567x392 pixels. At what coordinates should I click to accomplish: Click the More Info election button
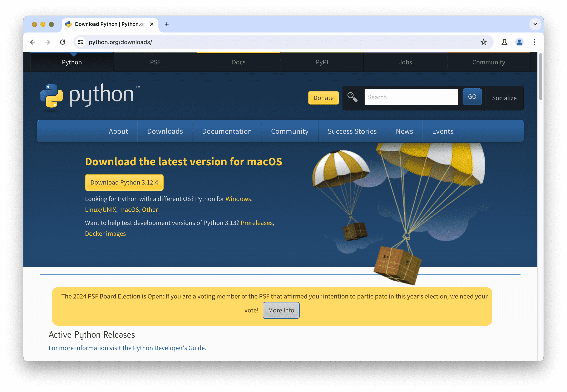[281, 310]
